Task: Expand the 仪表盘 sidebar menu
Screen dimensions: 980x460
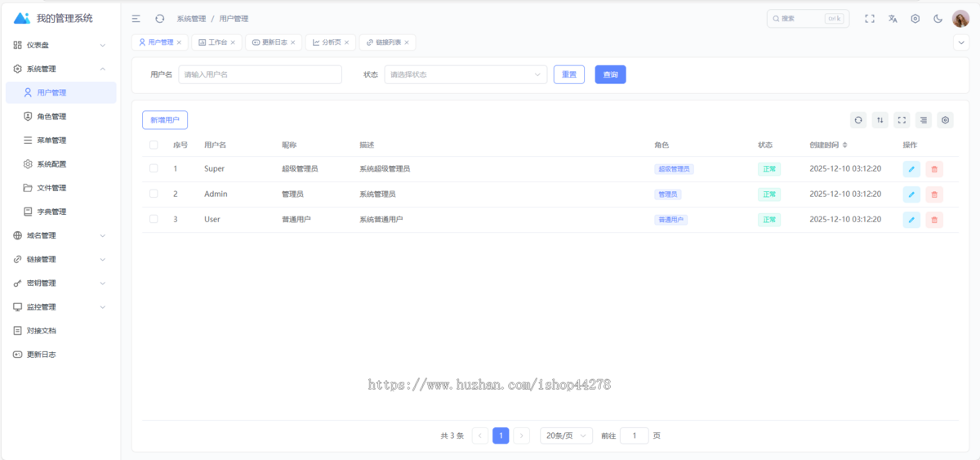Action: (x=60, y=45)
